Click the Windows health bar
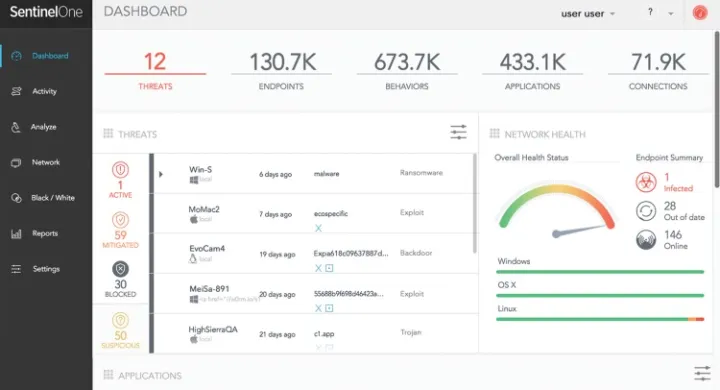This screenshot has height=390, width=720. tap(600, 272)
